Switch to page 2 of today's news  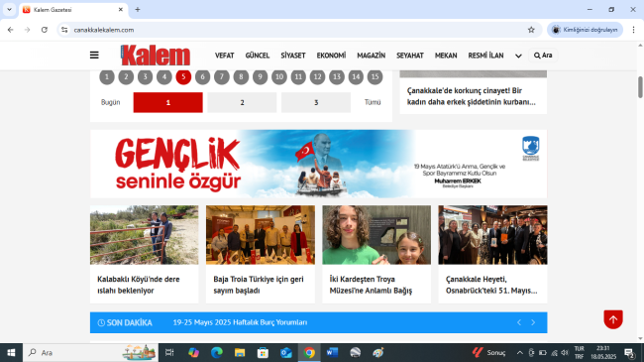[x=242, y=102]
